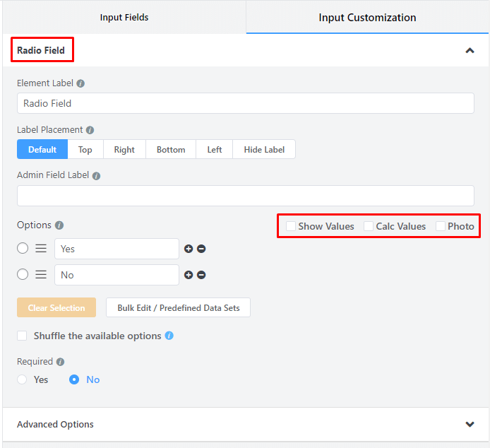Click the Admin Field Label input
490x448 pixels.
[245, 196]
